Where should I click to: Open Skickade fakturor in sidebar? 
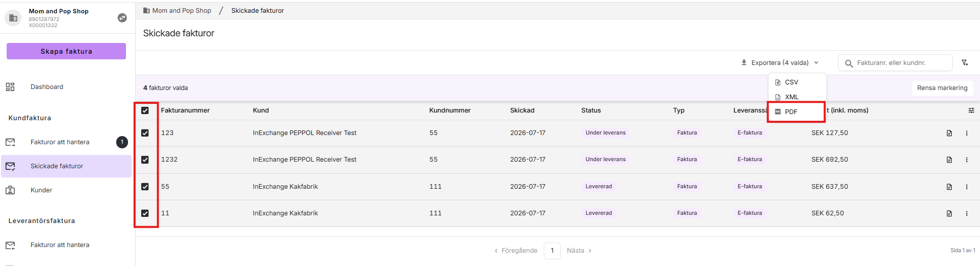pos(67,166)
